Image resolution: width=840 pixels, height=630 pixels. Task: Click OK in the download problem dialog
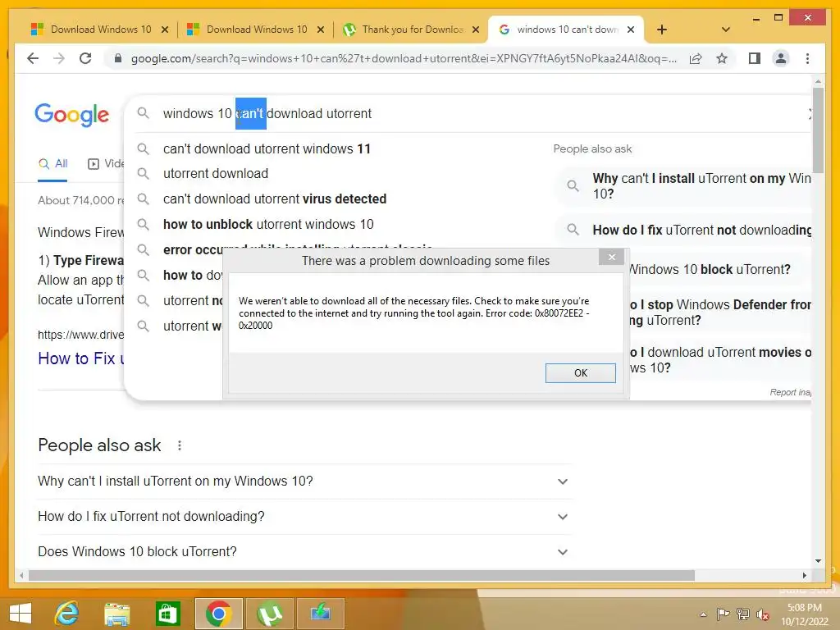581,373
